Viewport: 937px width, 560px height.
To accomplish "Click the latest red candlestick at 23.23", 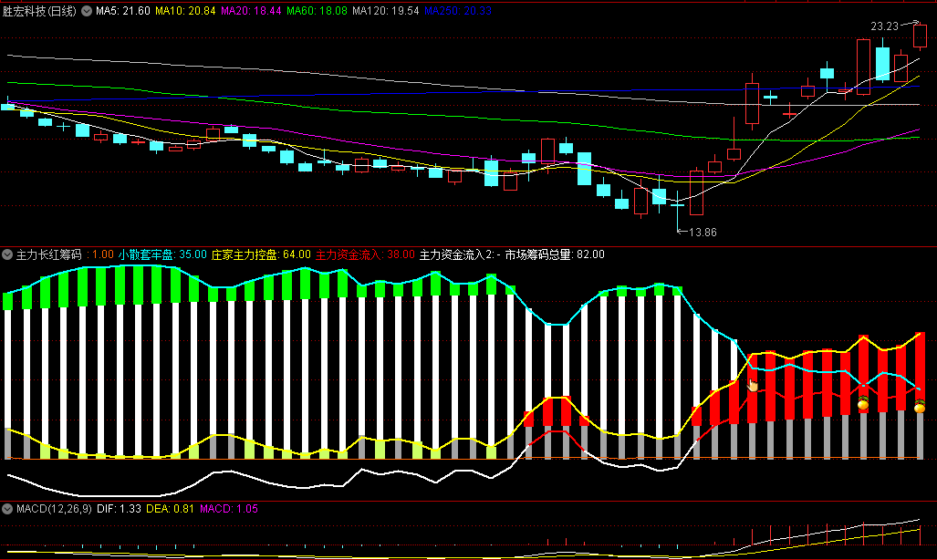I will (920, 36).
